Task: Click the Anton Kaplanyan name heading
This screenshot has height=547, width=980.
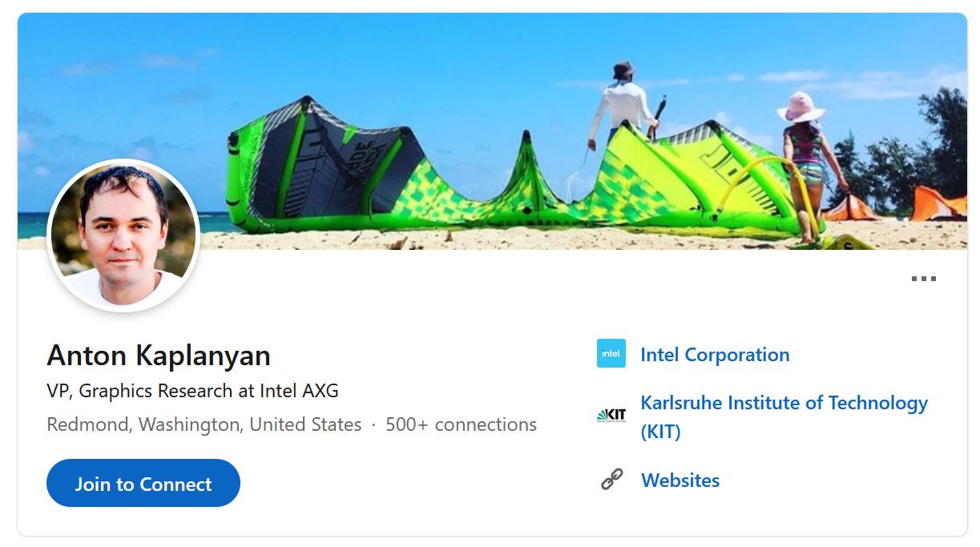Action: pos(159,355)
